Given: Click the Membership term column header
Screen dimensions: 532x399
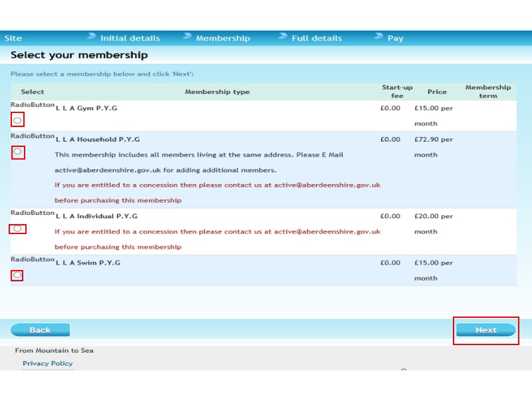Looking at the screenshot, I should 488,92.
